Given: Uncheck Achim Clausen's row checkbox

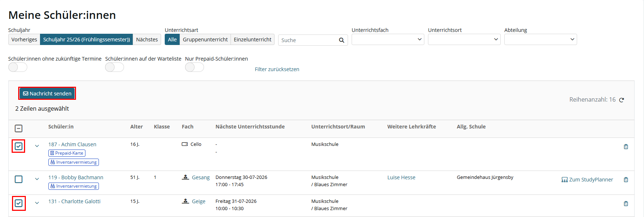Looking at the screenshot, I should coord(19,146).
